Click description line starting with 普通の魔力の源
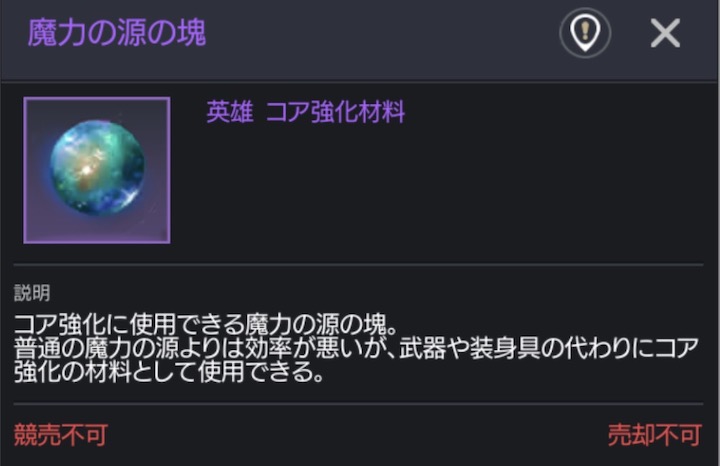 (x=356, y=348)
